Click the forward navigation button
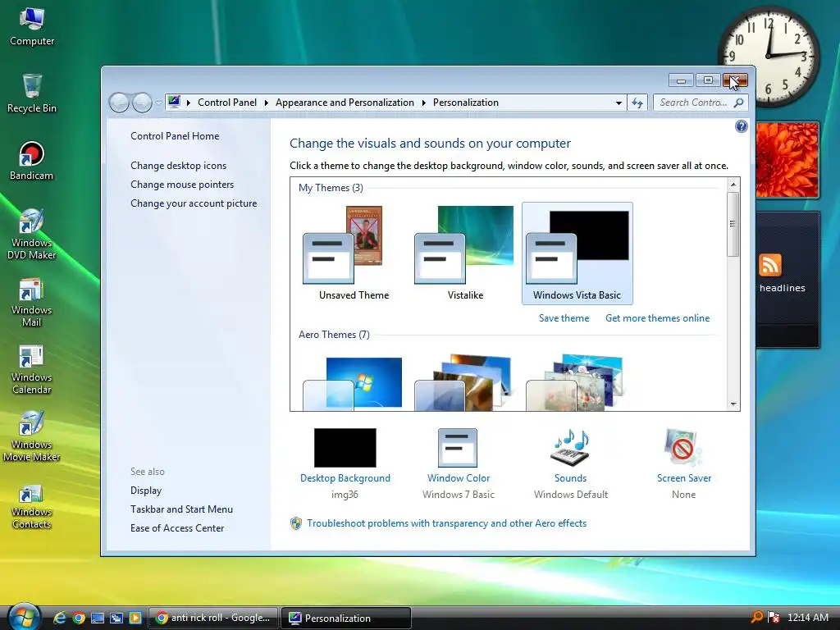Viewport: 840px width, 630px height. tap(142, 103)
